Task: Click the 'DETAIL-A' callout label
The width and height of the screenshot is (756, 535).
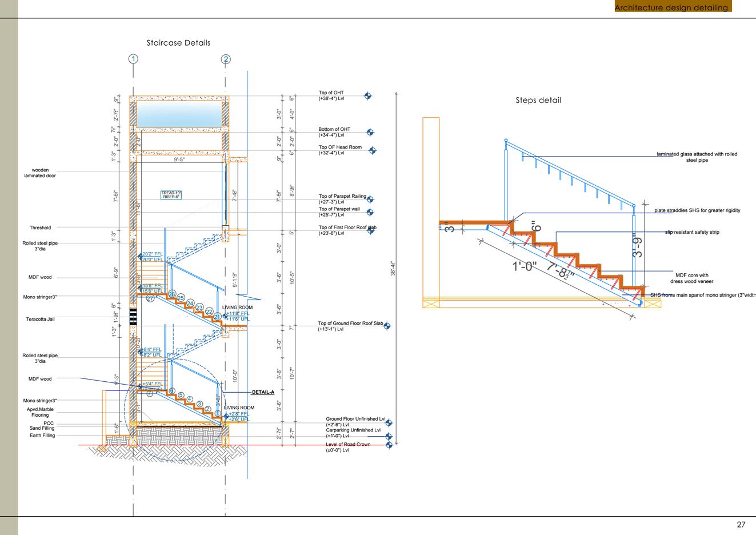Action: coord(263,392)
